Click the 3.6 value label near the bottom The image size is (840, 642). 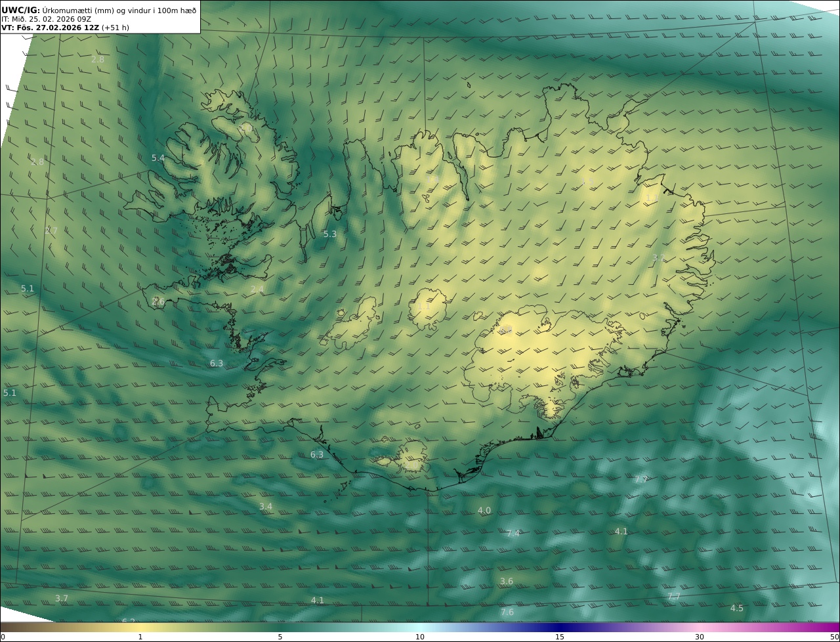506,582
